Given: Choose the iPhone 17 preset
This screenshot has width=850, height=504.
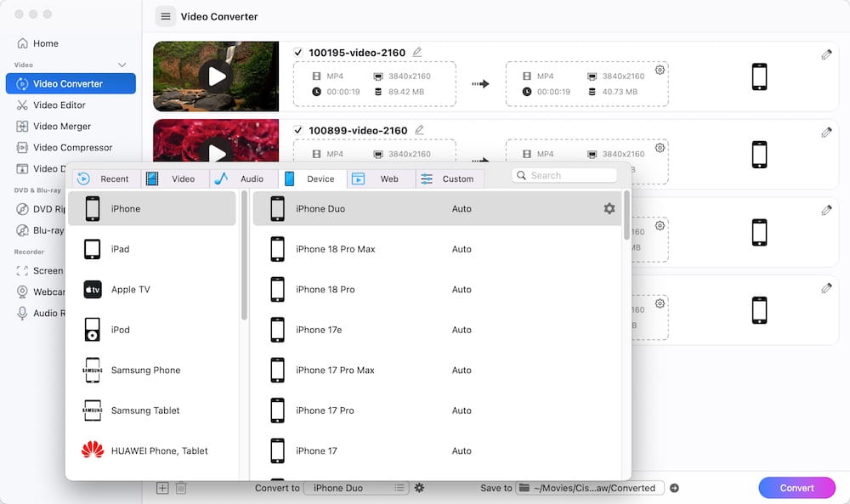Looking at the screenshot, I should click(x=437, y=451).
